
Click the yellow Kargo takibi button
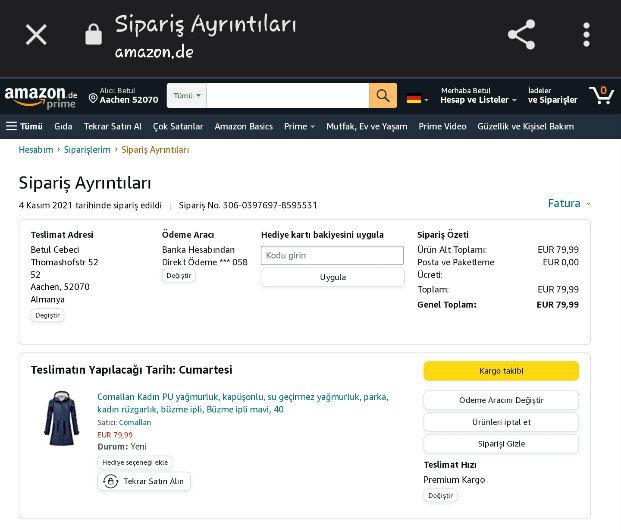[x=501, y=371]
